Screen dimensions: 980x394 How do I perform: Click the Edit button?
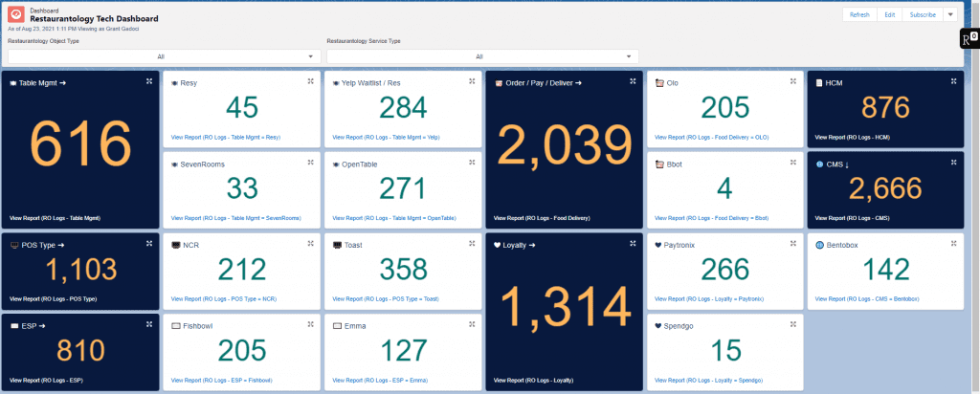pyautogui.click(x=889, y=14)
